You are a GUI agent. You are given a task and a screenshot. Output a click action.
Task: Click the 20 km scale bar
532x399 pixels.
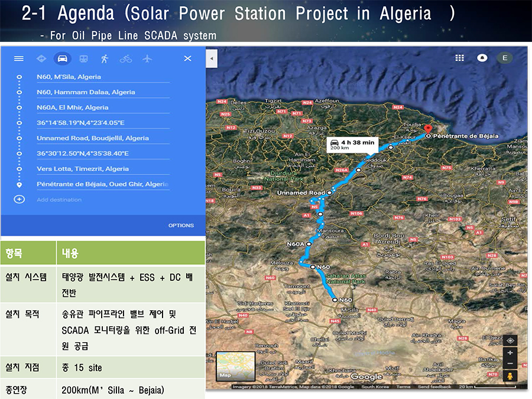pyautogui.click(x=489, y=387)
